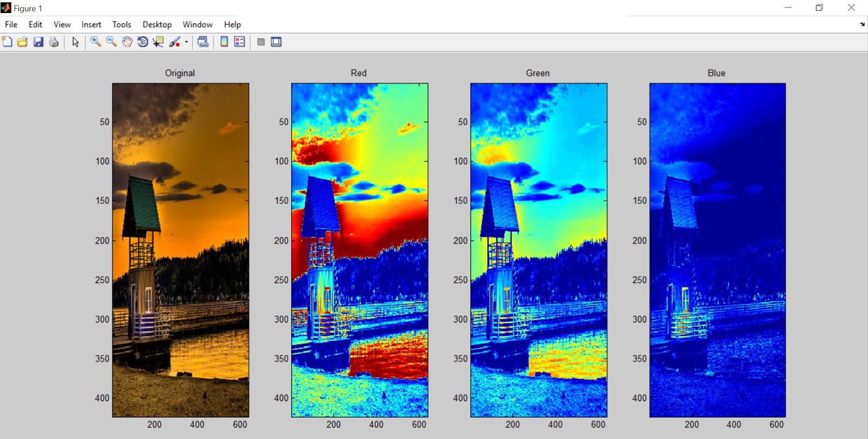Click the "Blue" subplot title
The width and height of the screenshot is (868, 439).
tap(716, 73)
